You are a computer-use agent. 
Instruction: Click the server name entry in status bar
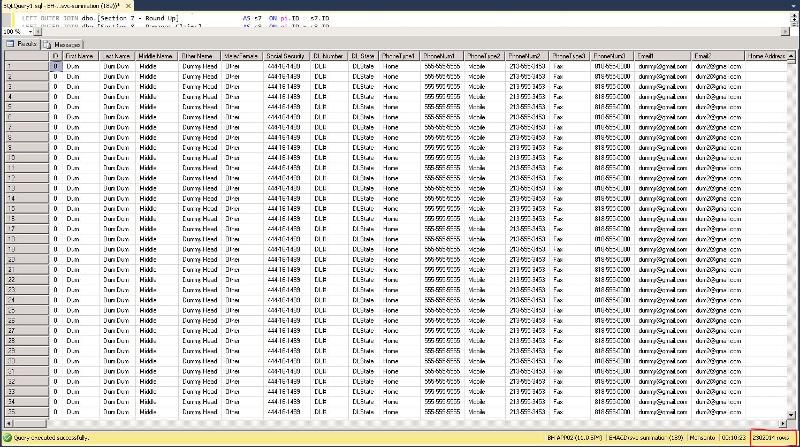pyautogui.click(x=575, y=438)
